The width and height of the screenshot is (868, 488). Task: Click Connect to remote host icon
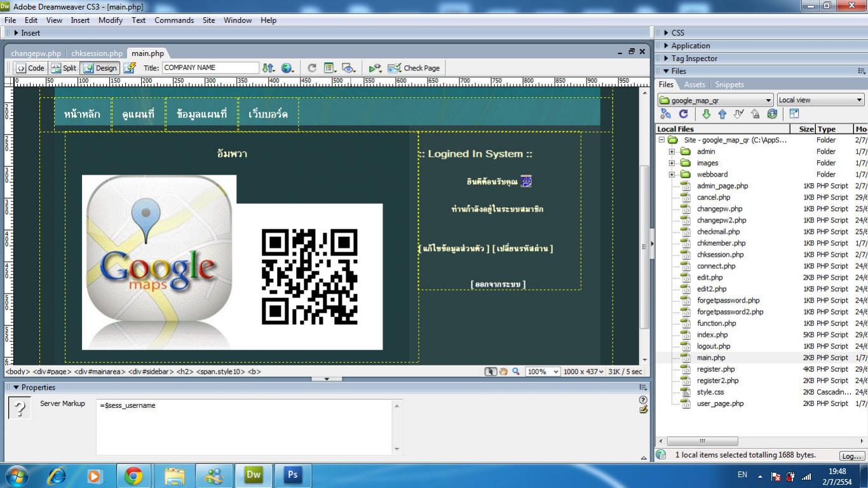tap(665, 114)
